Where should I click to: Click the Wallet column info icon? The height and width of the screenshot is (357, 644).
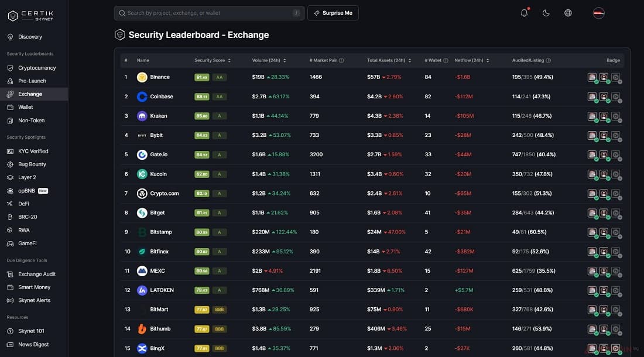coord(446,60)
